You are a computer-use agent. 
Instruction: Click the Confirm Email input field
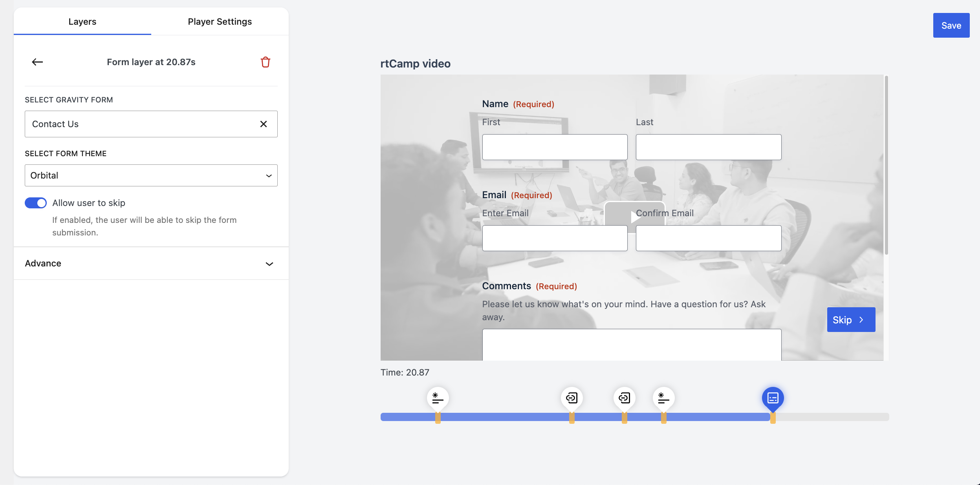click(x=708, y=238)
